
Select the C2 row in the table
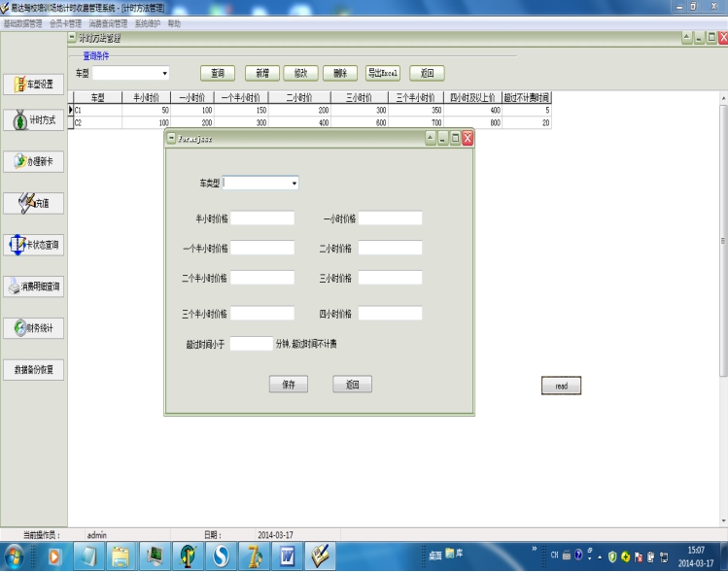(x=310, y=122)
